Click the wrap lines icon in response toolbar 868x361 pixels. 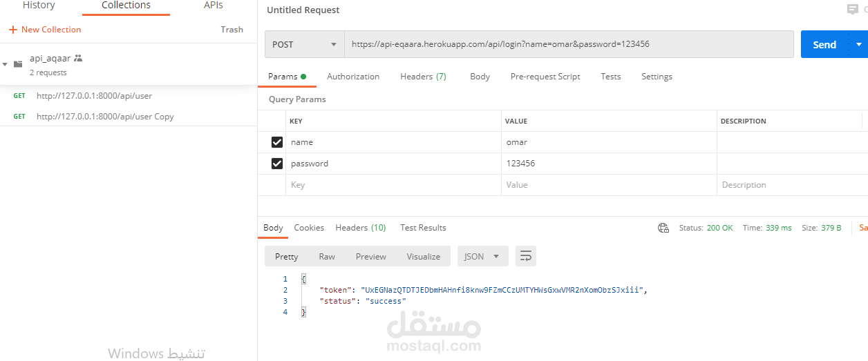point(525,256)
